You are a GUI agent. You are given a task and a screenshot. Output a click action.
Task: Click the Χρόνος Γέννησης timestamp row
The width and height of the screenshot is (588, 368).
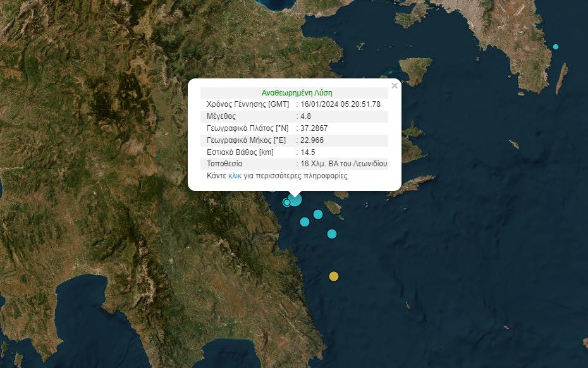coord(298,104)
